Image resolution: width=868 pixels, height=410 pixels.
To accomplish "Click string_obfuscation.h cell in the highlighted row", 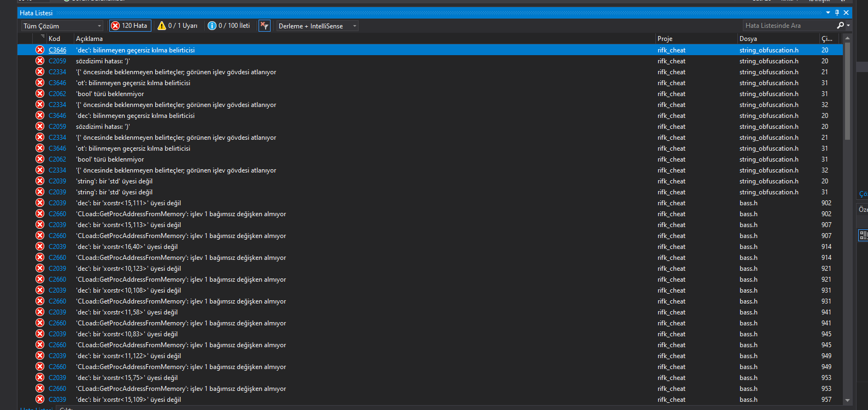I will [769, 50].
